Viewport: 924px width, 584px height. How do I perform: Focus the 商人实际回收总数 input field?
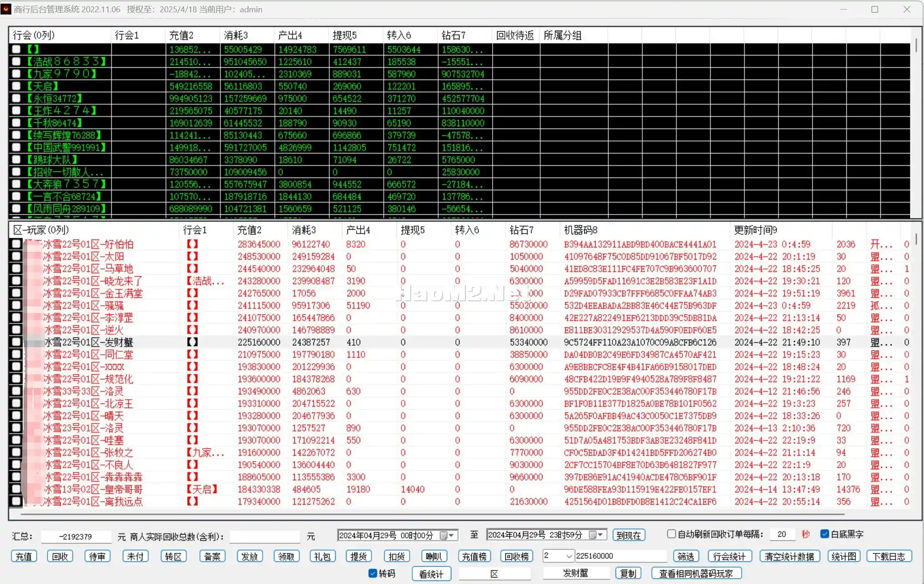click(264, 536)
